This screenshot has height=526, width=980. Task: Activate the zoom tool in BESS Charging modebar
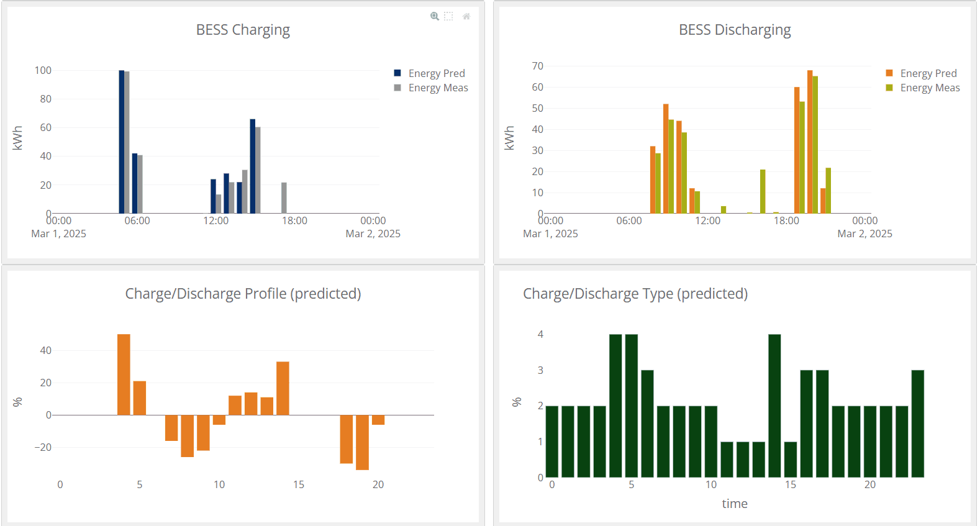tap(435, 16)
